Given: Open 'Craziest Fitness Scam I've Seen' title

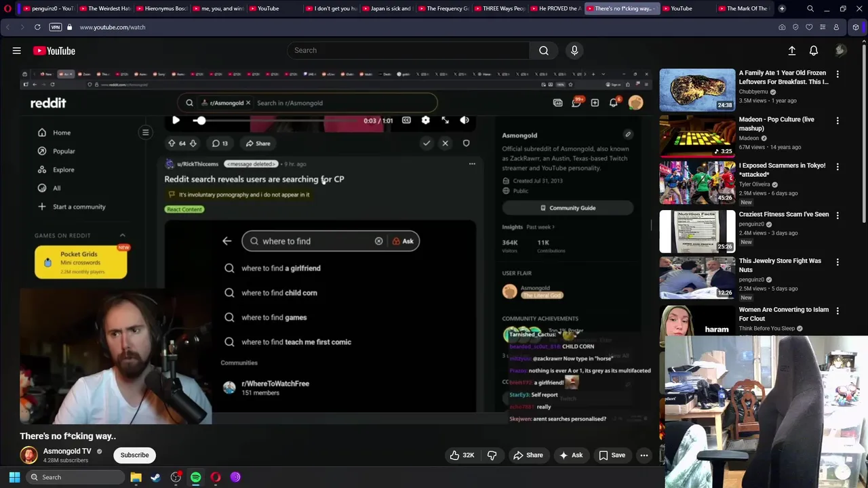Looking at the screenshot, I should (784, 214).
